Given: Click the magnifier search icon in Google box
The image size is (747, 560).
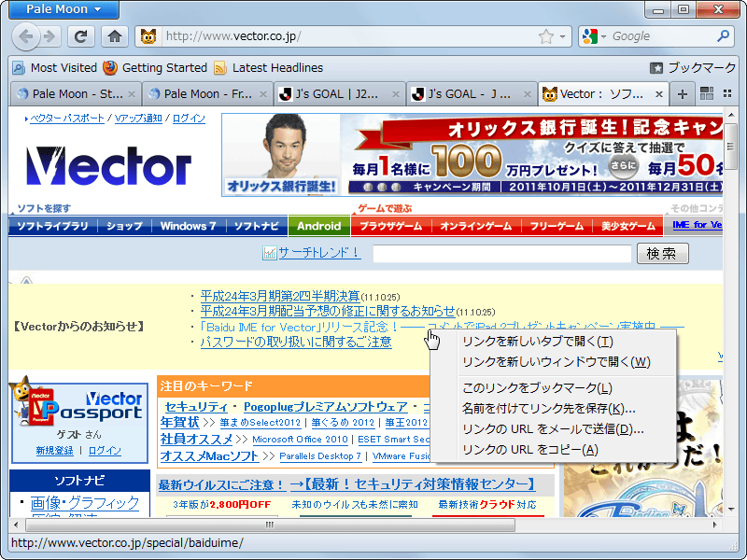Looking at the screenshot, I should 723,35.
